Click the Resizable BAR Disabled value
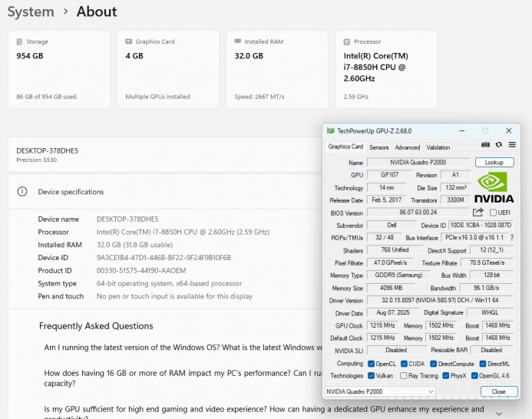Image resolution: width=532 pixels, height=419 pixels. [x=491, y=350]
